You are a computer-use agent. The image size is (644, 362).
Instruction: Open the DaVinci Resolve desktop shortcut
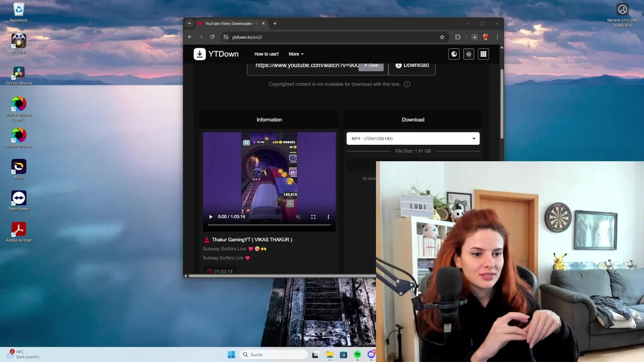click(19, 72)
